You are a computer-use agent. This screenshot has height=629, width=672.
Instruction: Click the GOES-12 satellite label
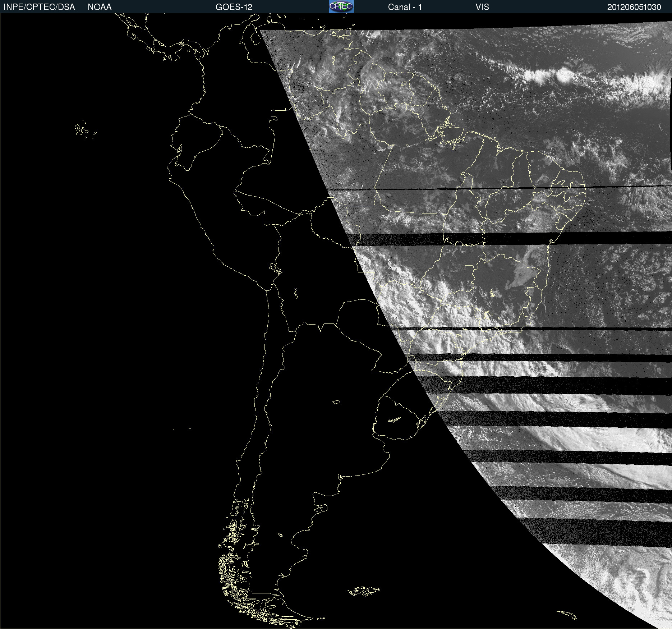pyautogui.click(x=234, y=7)
